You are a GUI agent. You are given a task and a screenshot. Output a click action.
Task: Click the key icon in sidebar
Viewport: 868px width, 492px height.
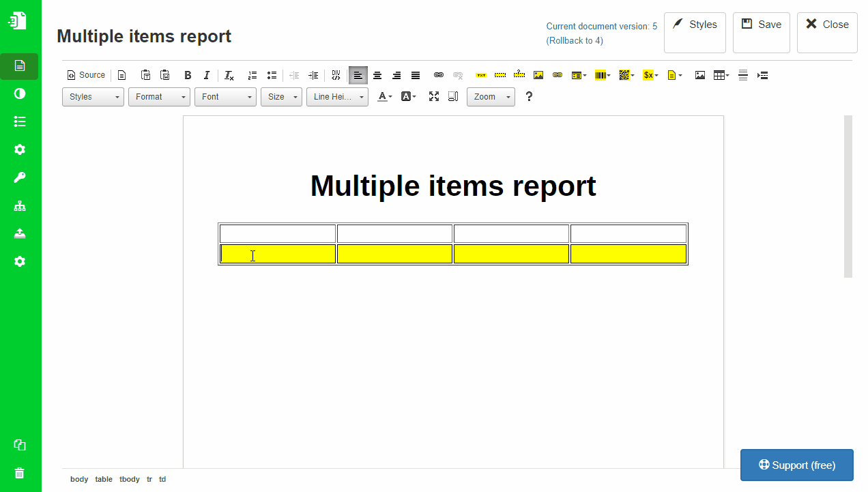tap(20, 177)
